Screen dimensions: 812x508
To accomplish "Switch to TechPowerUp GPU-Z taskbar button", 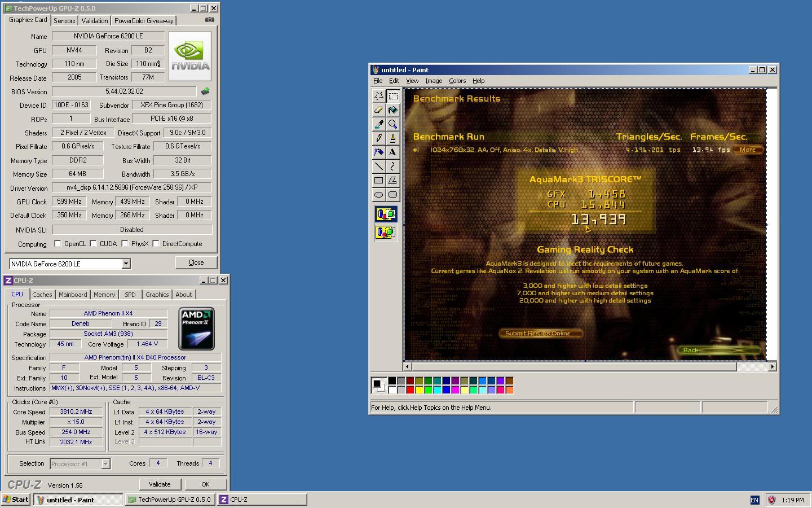I will click(169, 500).
